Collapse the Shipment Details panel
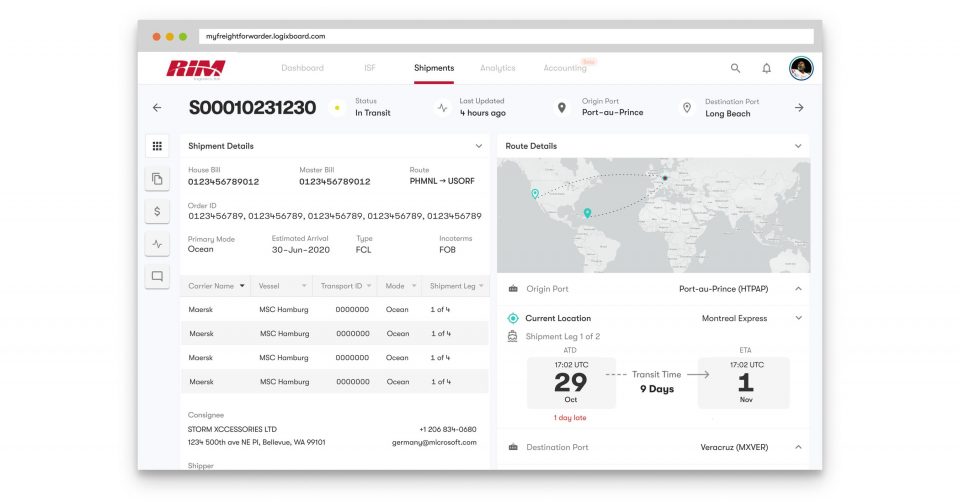 pos(478,146)
